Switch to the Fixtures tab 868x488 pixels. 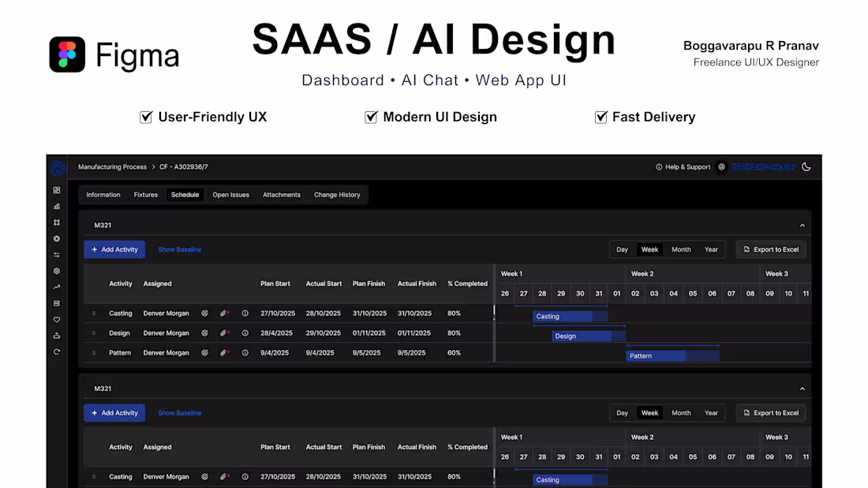click(x=145, y=194)
